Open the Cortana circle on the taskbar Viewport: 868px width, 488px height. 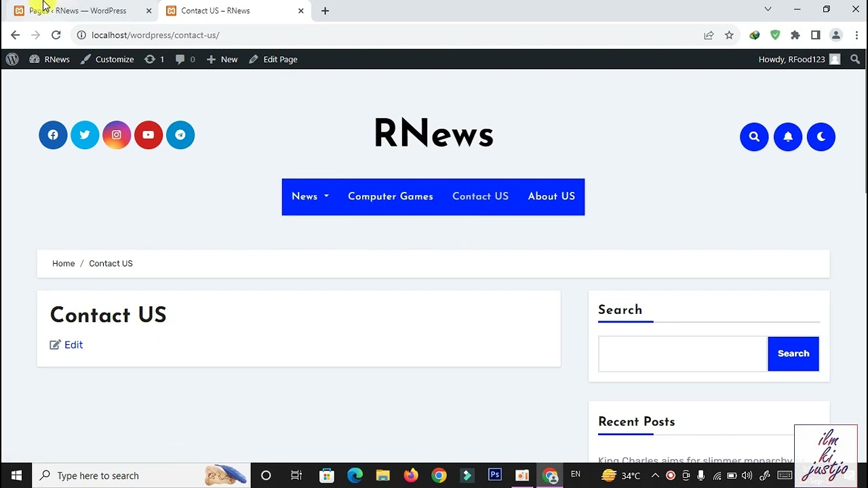click(266, 476)
